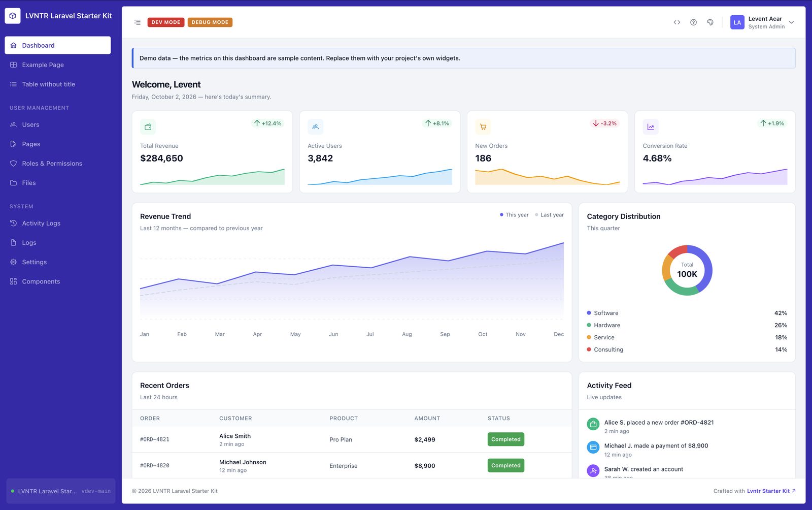Click the LVNTR cube logo icon

[13, 16]
